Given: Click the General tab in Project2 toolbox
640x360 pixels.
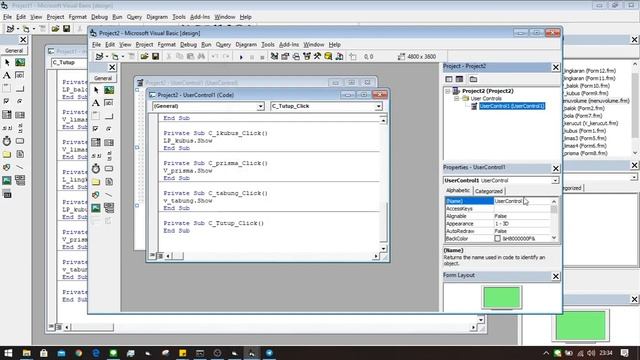Looking at the screenshot, I should [103, 78].
